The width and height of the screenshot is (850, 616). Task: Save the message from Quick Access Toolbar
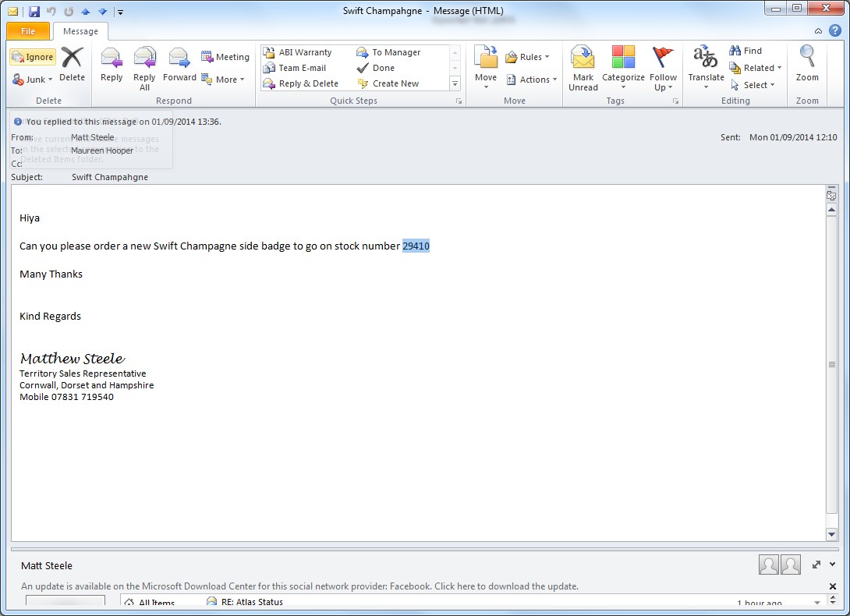coord(34,12)
